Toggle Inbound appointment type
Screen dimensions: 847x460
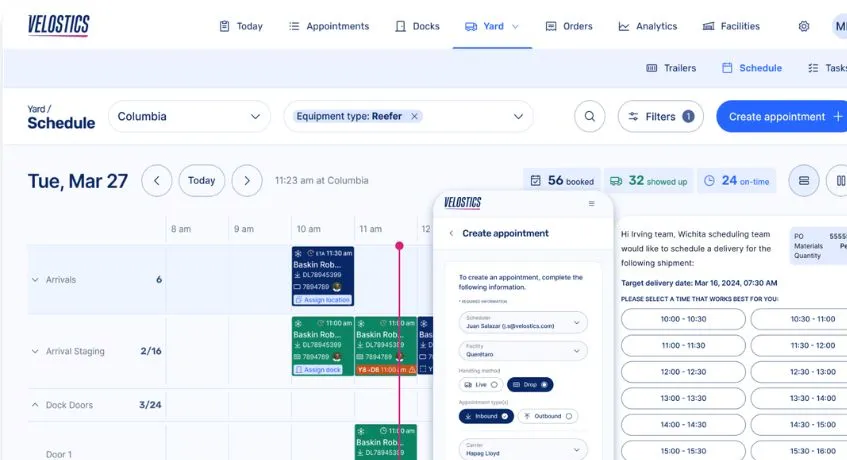486,416
